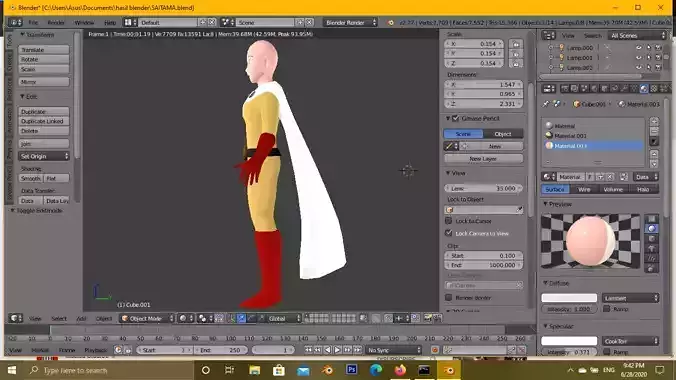Enable the Grease Pencil checkbox

click(456, 118)
